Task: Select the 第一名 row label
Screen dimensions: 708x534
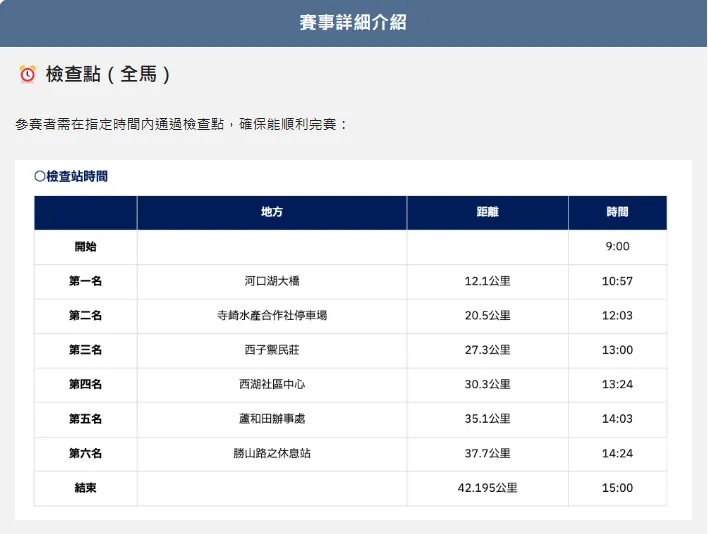Action: click(85, 281)
